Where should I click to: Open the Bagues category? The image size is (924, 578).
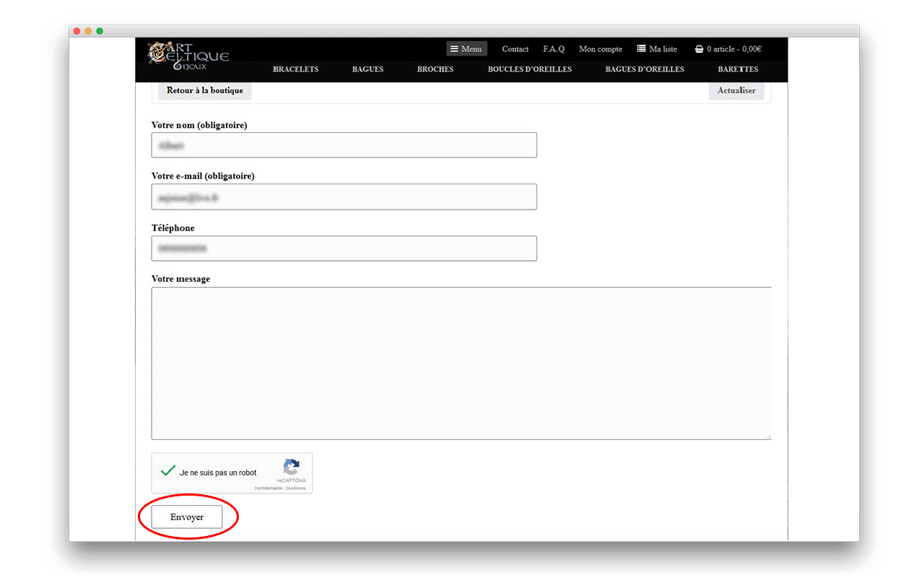(367, 69)
